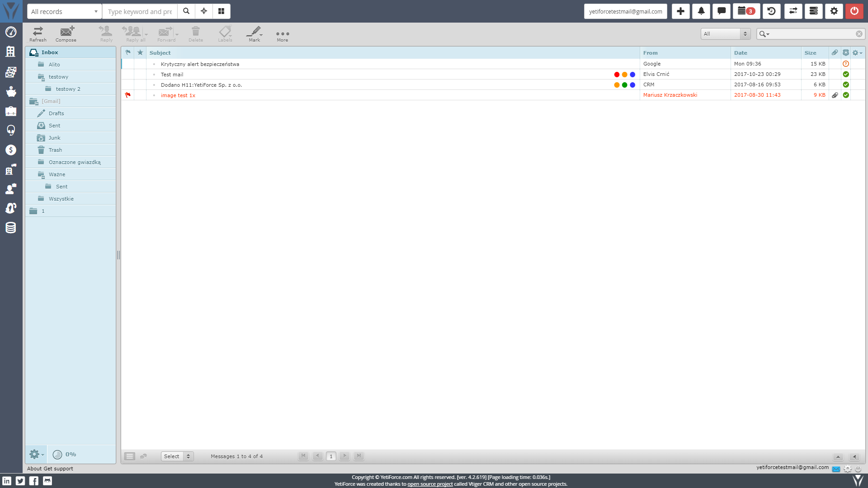Open notifications bell icon
This screenshot has width=868, height=488.
click(701, 11)
